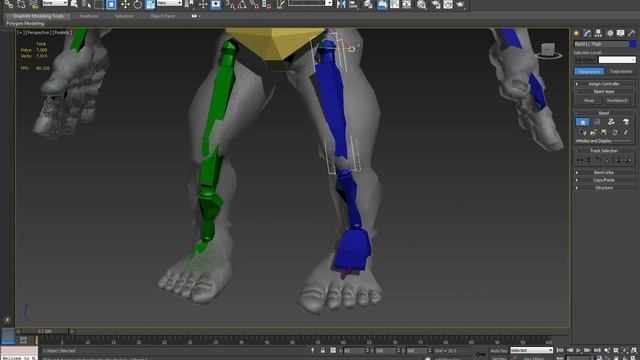640x360 pixels.
Task: Open the Polygon Modeling panel label
Action: click(x=25, y=24)
